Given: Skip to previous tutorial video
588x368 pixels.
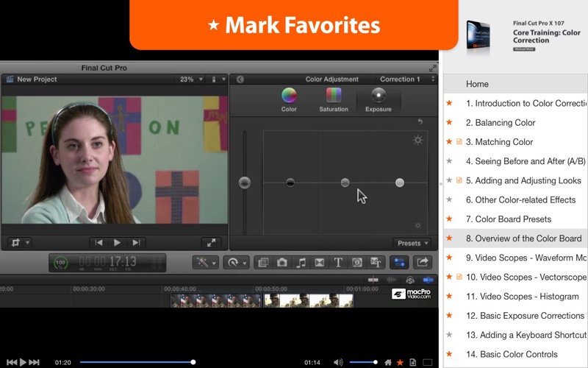Looking at the screenshot, I should pyautogui.click(x=12, y=362).
